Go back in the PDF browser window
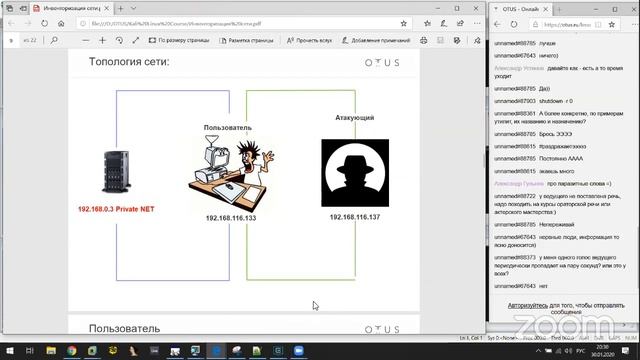 click(11, 24)
